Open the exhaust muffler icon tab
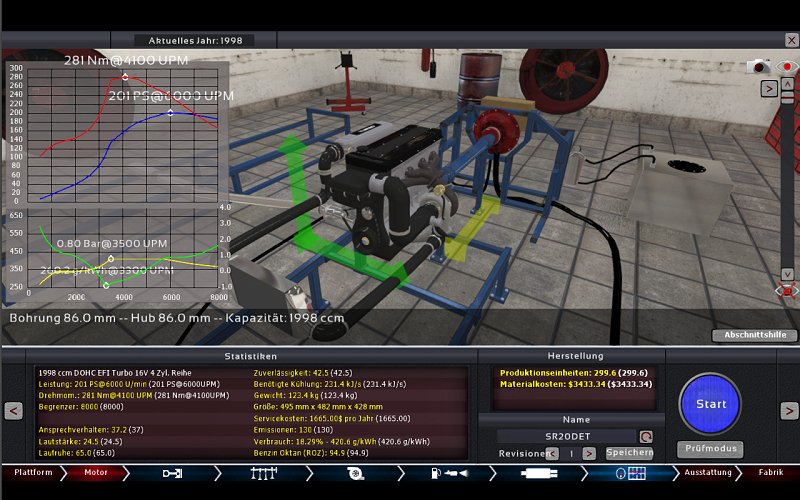This screenshot has height=500, width=800. [539, 473]
